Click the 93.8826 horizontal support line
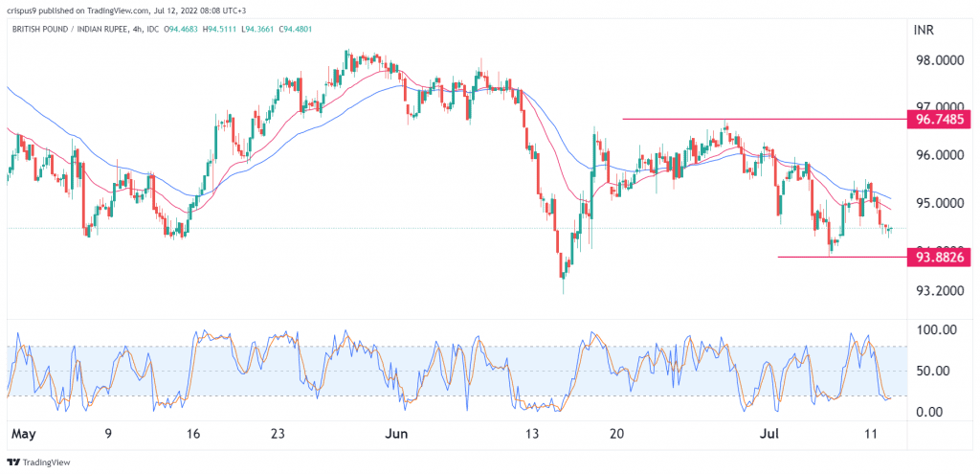Image resolution: width=980 pixels, height=474 pixels. coord(842,257)
